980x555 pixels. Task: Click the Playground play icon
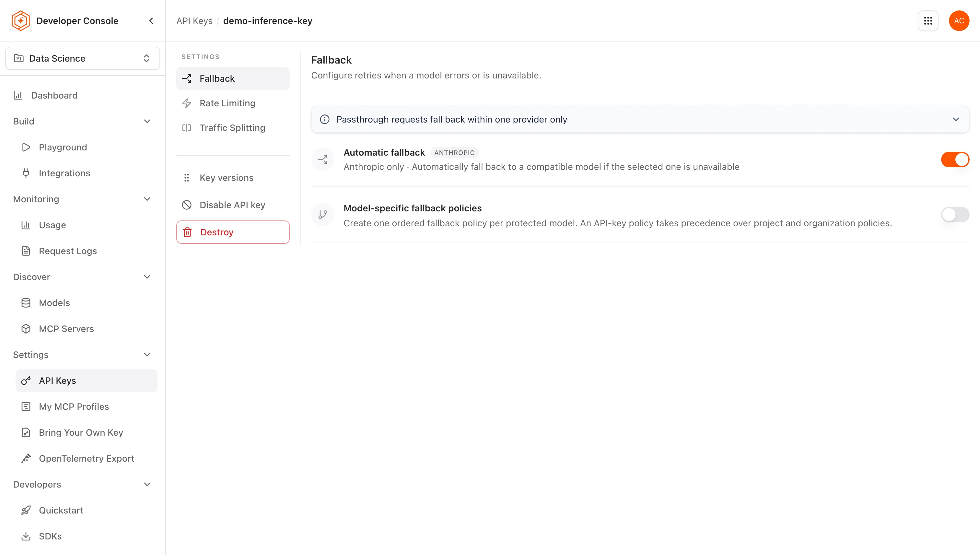[26, 147]
